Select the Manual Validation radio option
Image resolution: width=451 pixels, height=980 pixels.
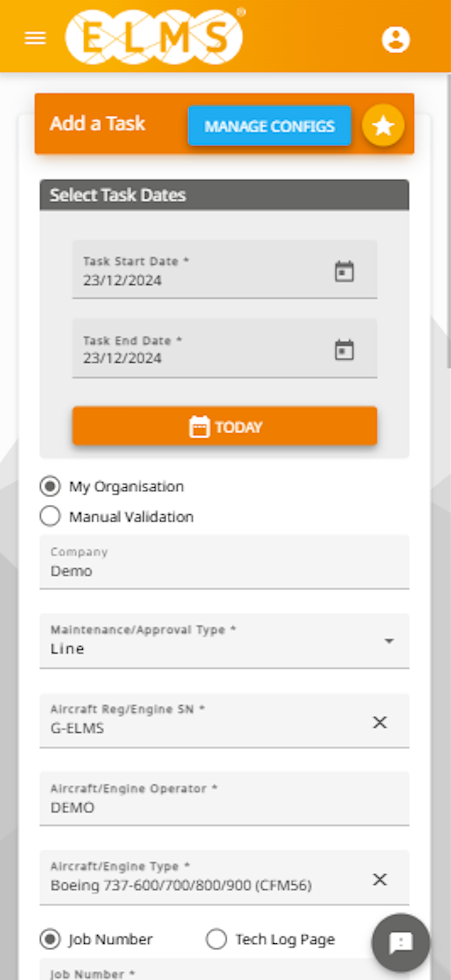[50, 516]
